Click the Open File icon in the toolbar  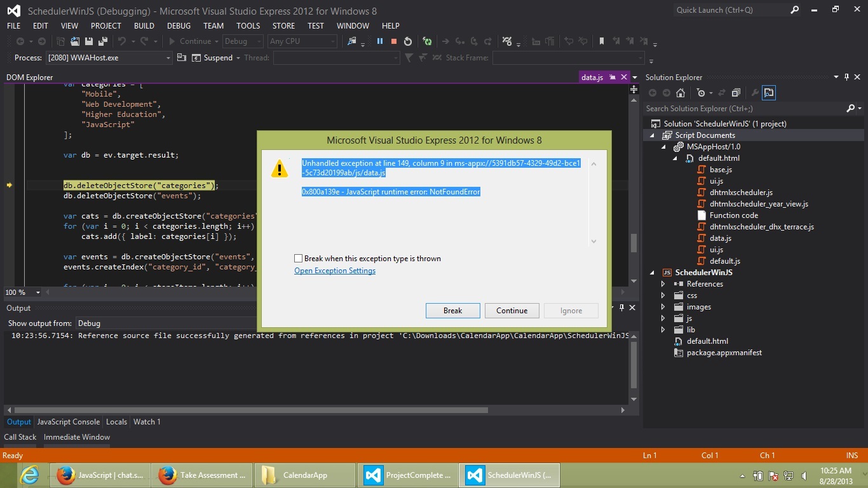[75, 41]
